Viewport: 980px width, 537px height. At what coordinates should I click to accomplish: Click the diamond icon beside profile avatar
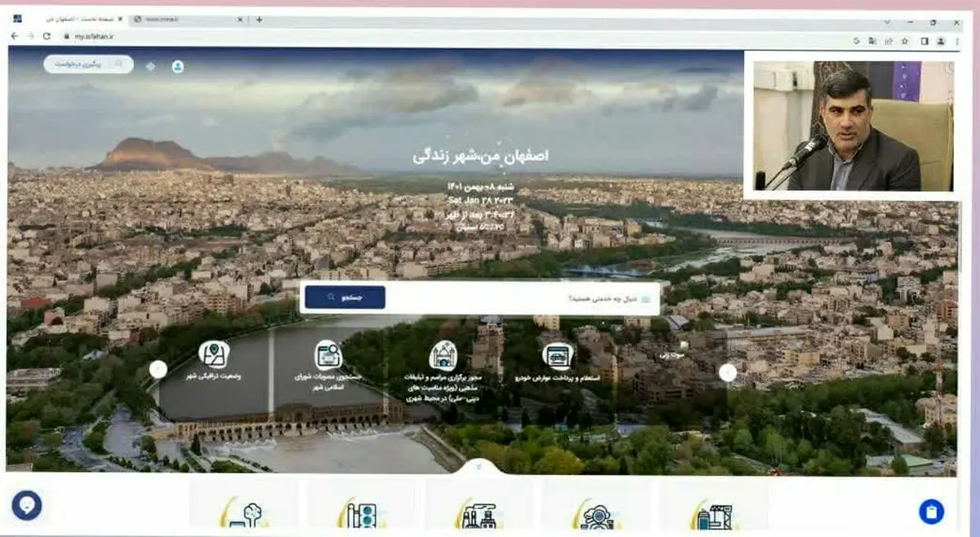(x=150, y=66)
